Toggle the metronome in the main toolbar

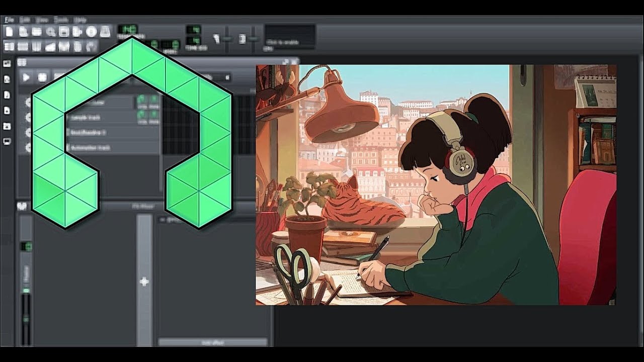click(105, 32)
